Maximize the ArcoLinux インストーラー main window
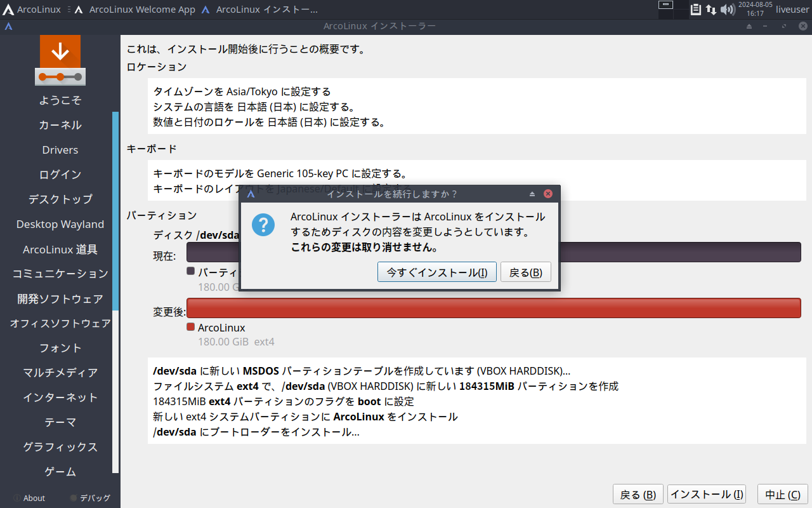This screenshot has height=508, width=812. click(784, 26)
